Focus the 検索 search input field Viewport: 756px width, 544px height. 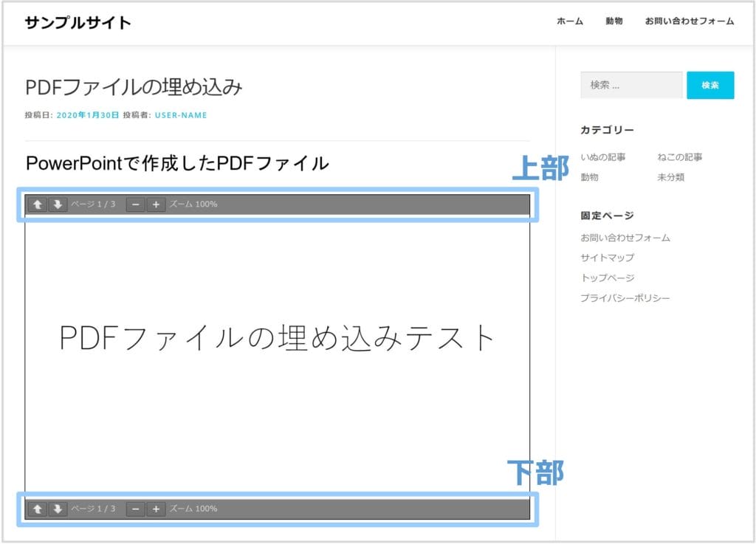point(631,85)
